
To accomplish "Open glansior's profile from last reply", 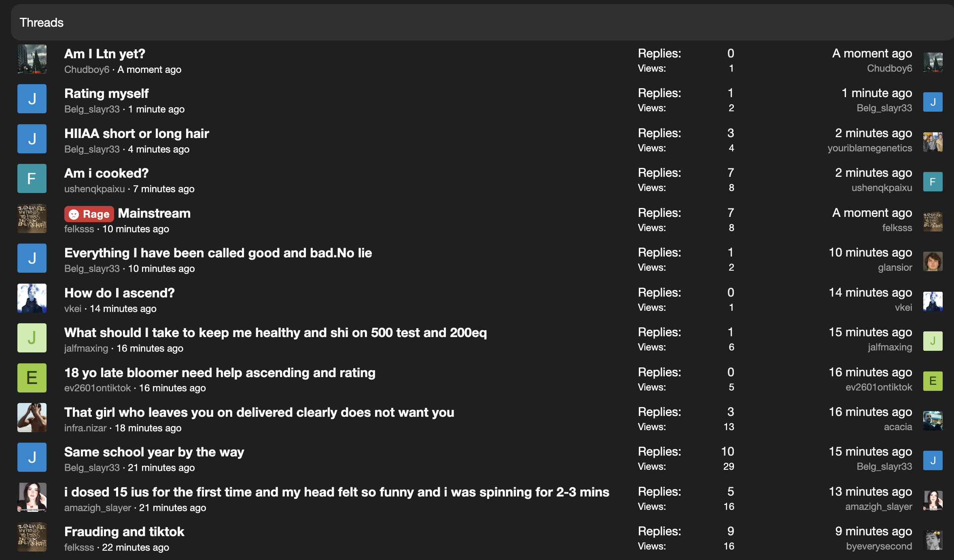I will (895, 267).
